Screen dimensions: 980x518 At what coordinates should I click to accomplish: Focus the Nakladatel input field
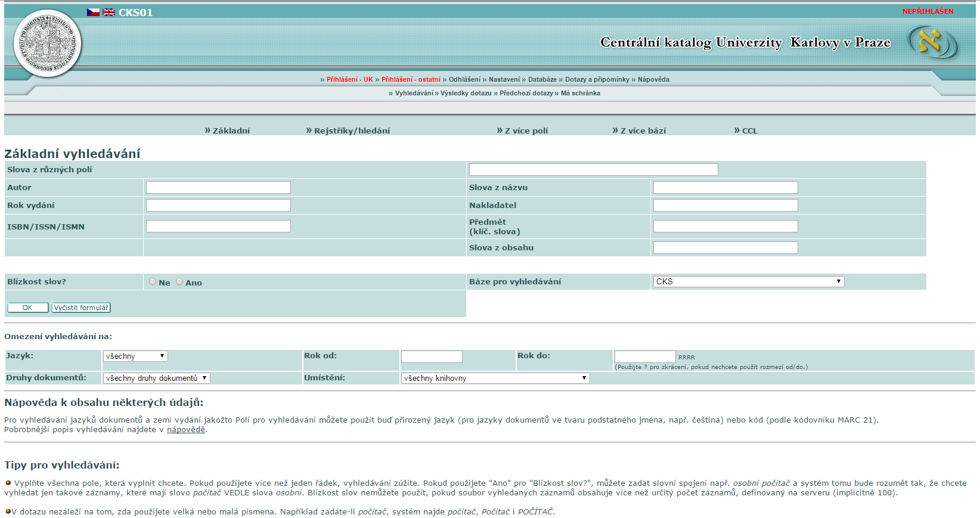pyautogui.click(x=725, y=205)
